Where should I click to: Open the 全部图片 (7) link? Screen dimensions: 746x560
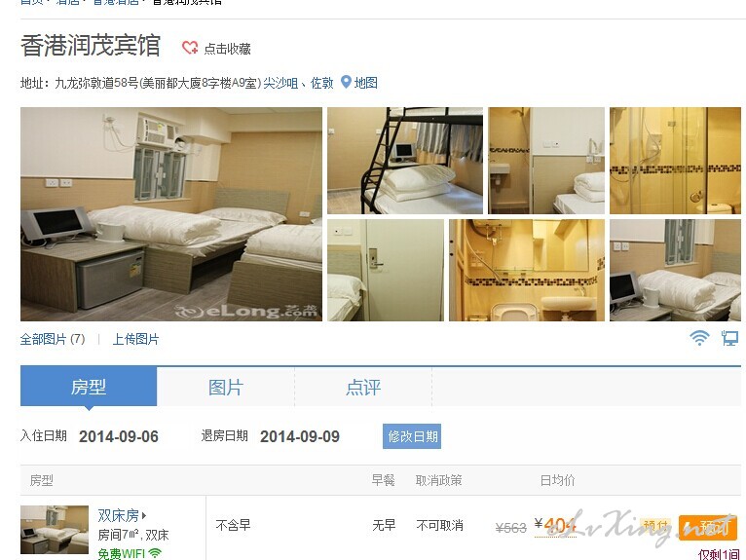tap(53, 339)
